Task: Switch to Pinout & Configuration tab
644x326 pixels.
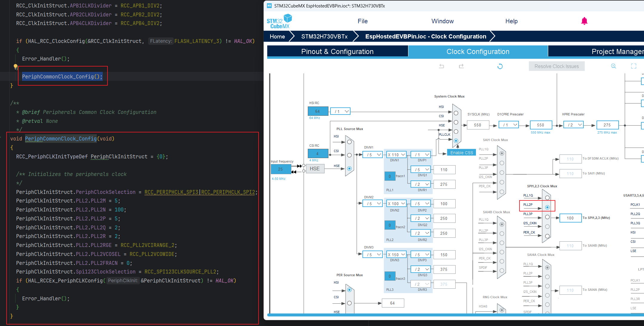Action: 337,52
